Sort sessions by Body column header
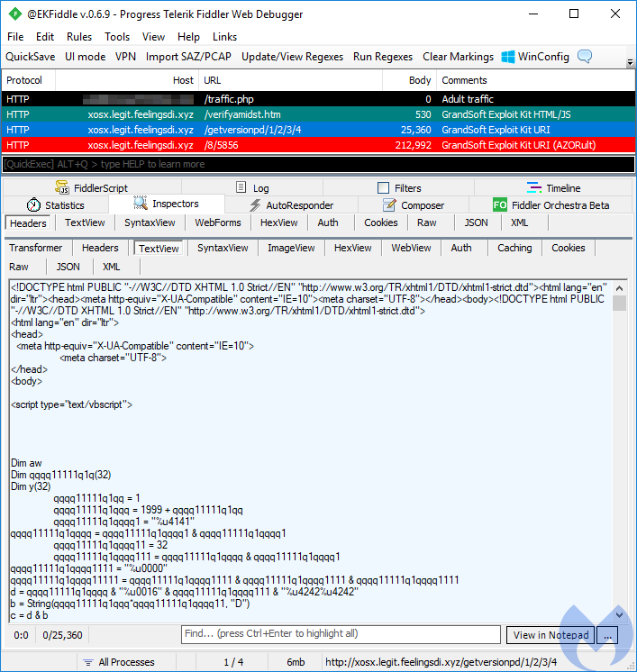637x672 pixels. coord(409,80)
